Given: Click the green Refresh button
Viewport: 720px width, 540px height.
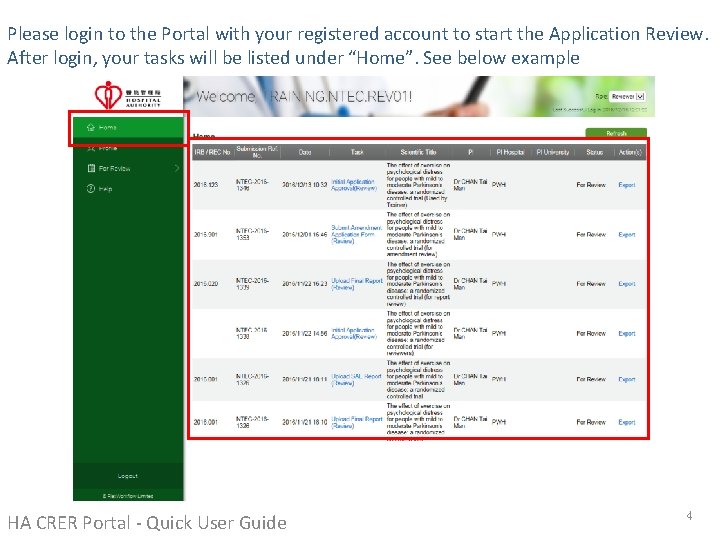Looking at the screenshot, I should (x=616, y=133).
